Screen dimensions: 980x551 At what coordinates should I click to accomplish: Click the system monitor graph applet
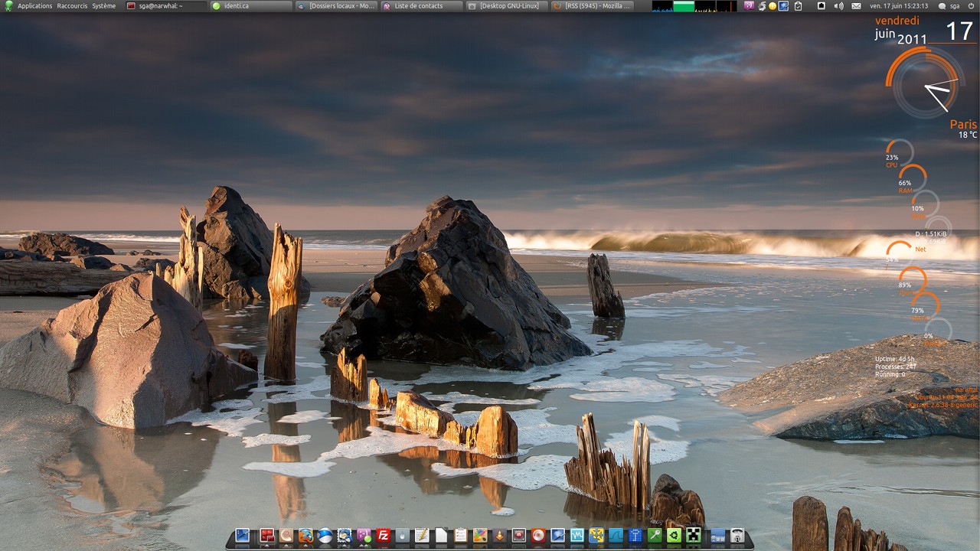(x=694, y=6)
